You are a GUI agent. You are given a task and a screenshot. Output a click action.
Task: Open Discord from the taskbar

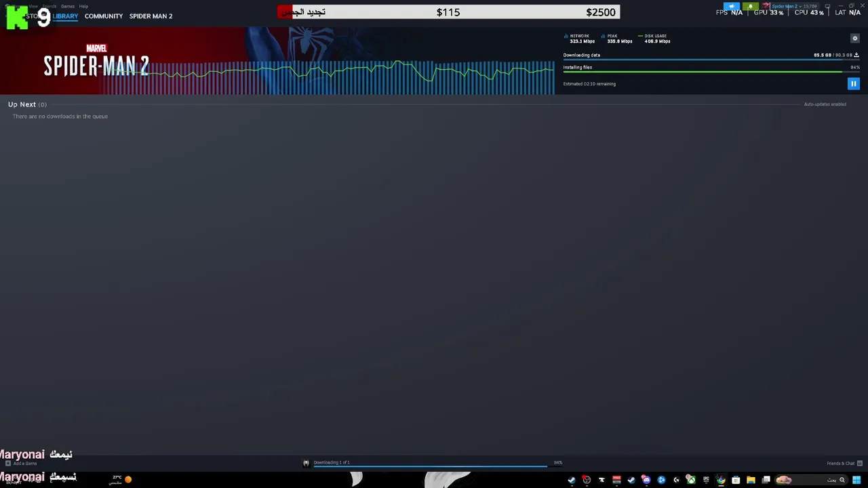pyautogui.click(x=646, y=480)
